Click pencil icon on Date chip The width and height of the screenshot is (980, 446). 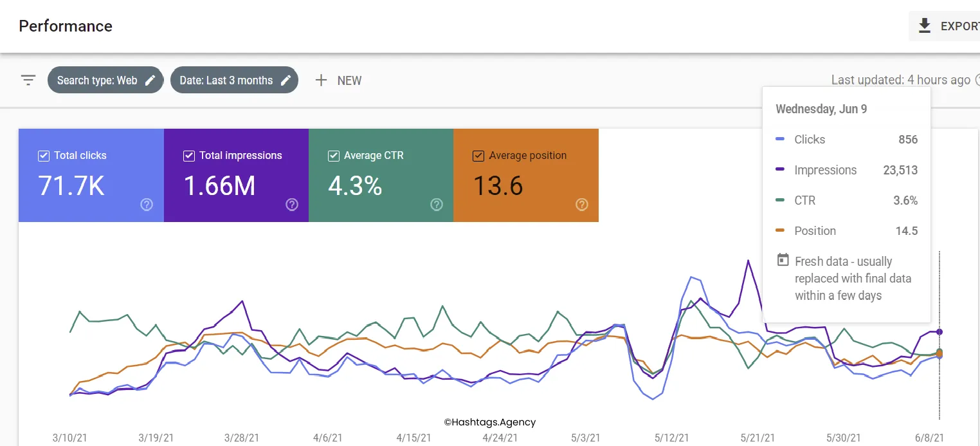286,80
